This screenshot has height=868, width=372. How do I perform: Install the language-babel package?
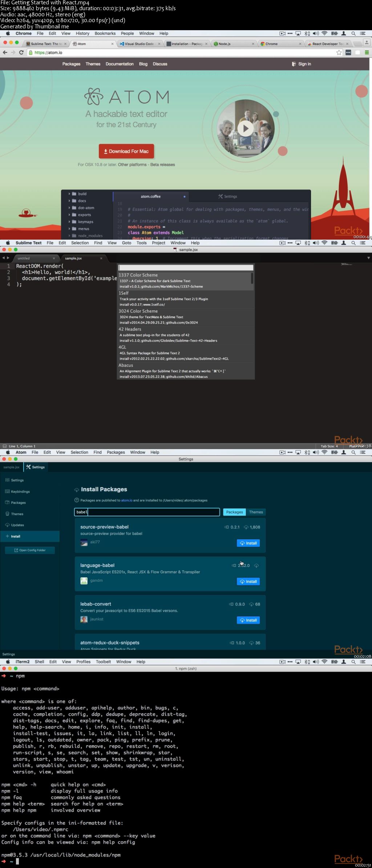point(248,581)
